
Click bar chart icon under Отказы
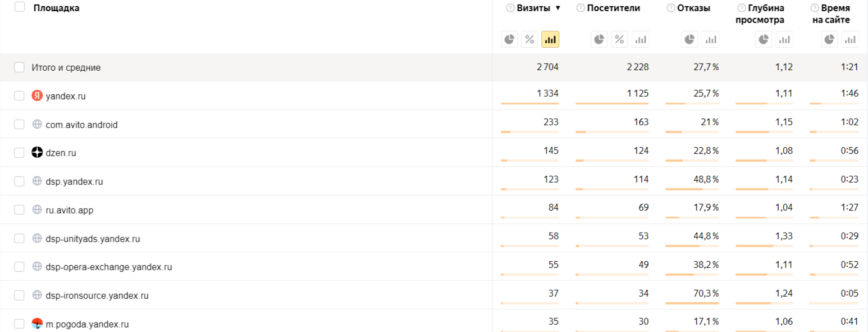(711, 39)
